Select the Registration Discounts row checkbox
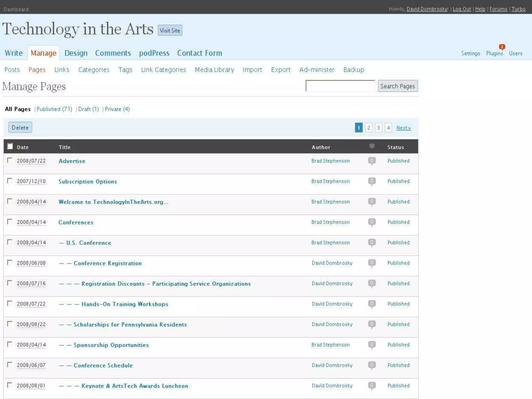Image resolution: width=532 pixels, height=399 pixels. [x=10, y=283]
